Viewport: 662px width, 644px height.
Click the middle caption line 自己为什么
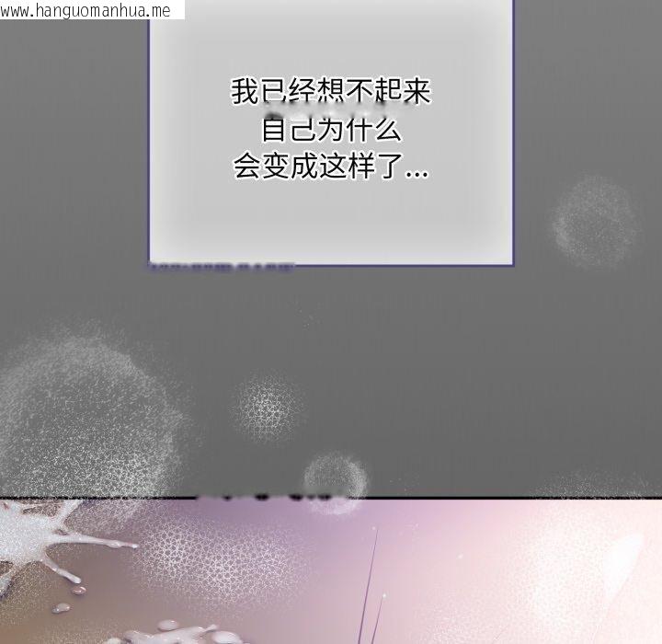(x=330, y=130)
